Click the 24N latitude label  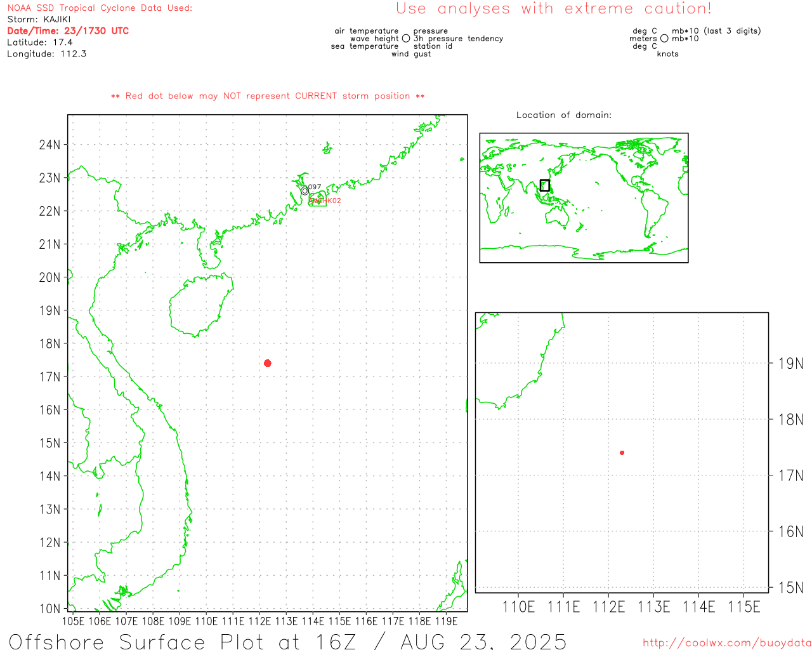49,145
